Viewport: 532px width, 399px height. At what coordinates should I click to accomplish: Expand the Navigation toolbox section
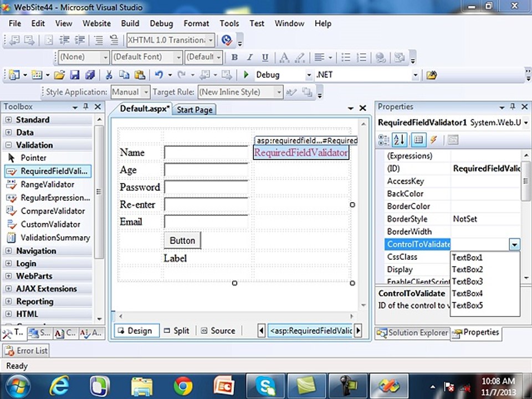point(8,251)
